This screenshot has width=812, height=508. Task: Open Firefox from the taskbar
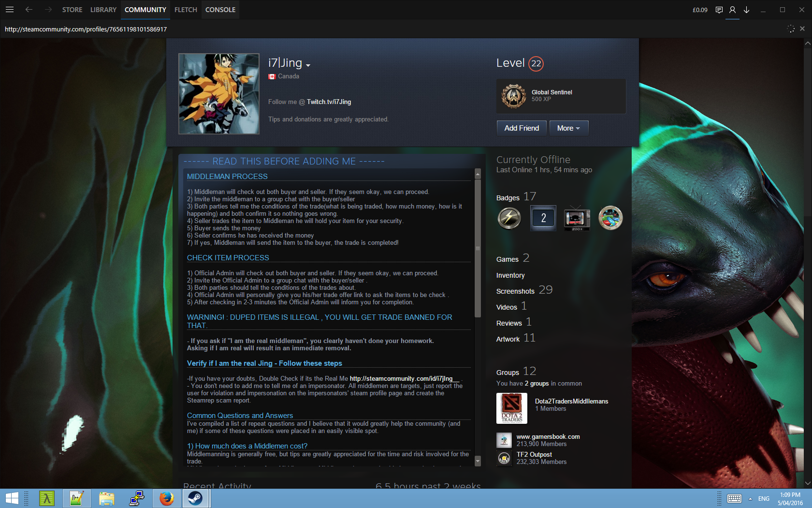coord(167,498)
